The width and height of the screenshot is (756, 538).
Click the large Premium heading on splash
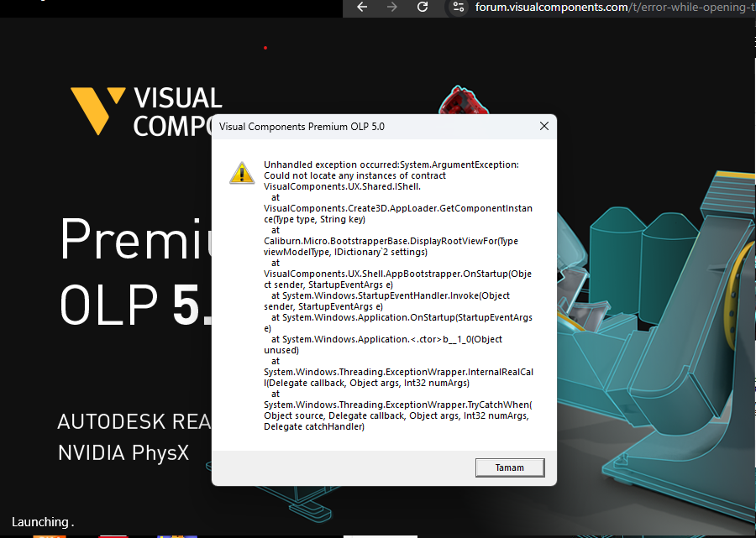click(134, 241)
